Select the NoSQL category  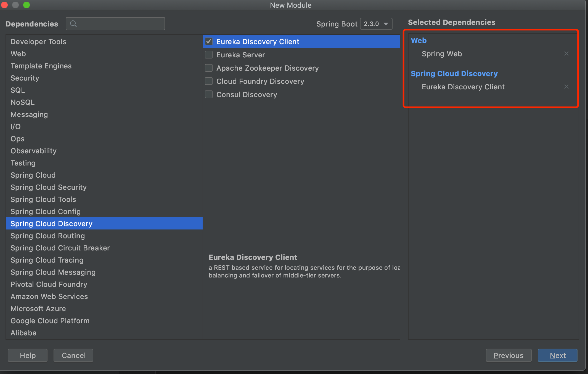pos(22,102)
